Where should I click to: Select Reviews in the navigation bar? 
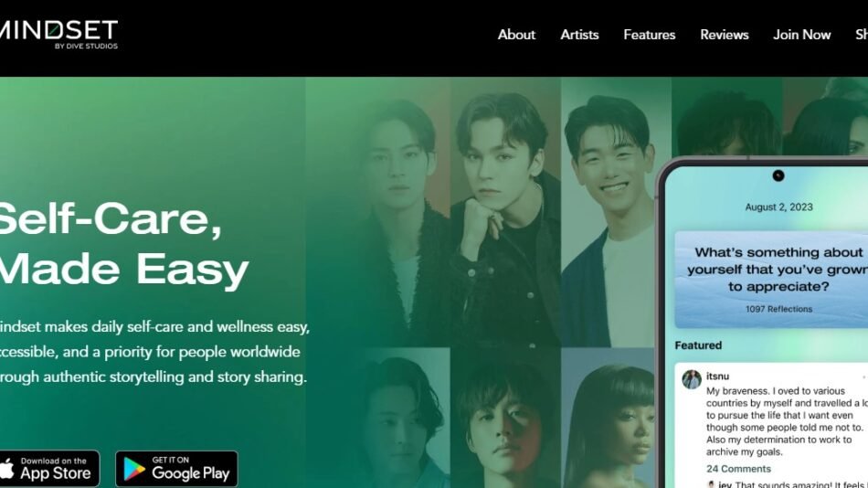[724, 35]
